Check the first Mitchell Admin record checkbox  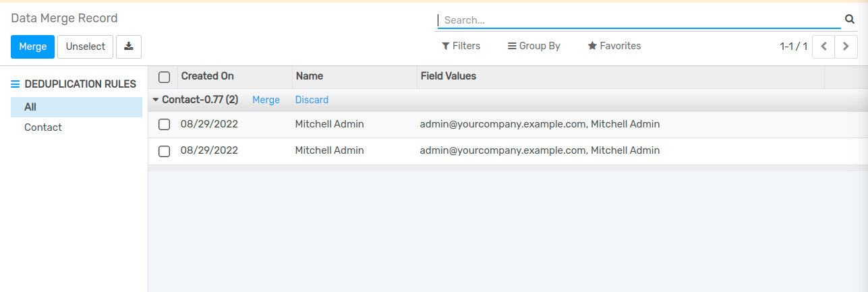(x=164, y=124)
